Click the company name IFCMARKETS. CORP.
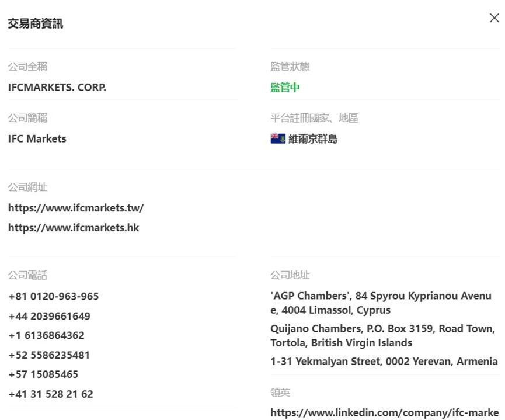The width and height of the screenshot is (505, 420). (57, 88)
